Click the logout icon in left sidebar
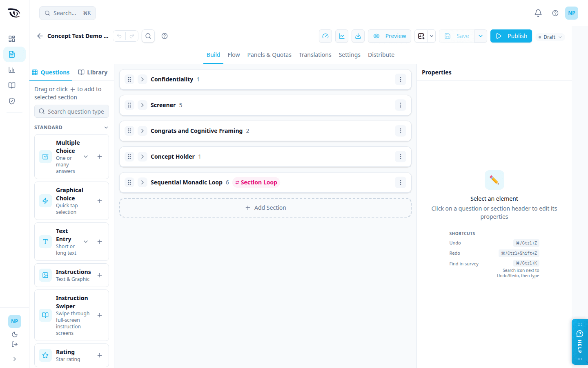Screen dimensions: 588x368 [15, 344]
